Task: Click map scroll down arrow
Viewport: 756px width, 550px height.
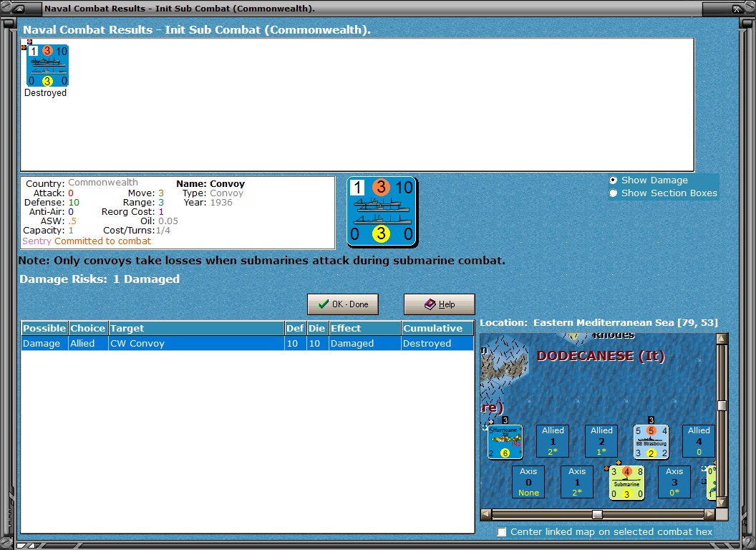Action: pyautogui.click(x=722, y=503)
